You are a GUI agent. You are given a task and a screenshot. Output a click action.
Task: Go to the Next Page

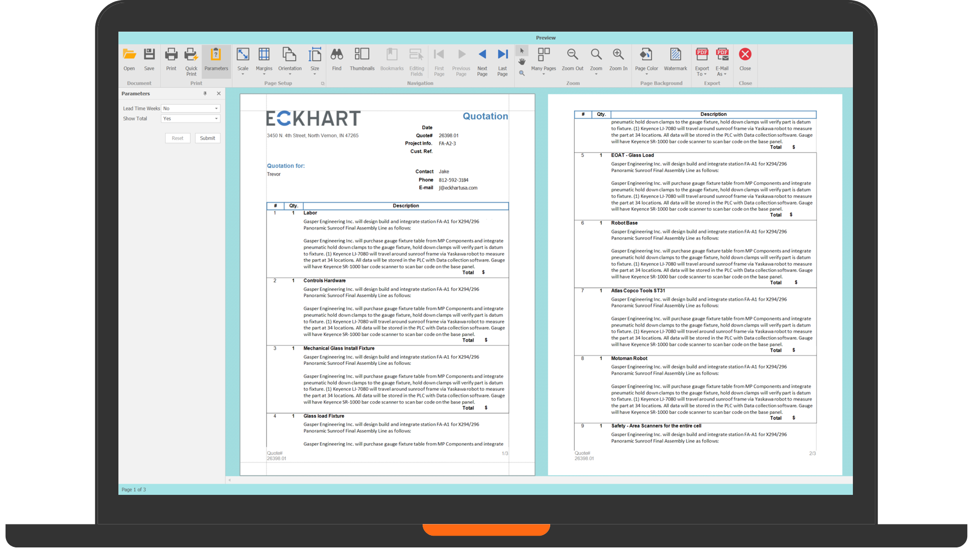[482, 55]
